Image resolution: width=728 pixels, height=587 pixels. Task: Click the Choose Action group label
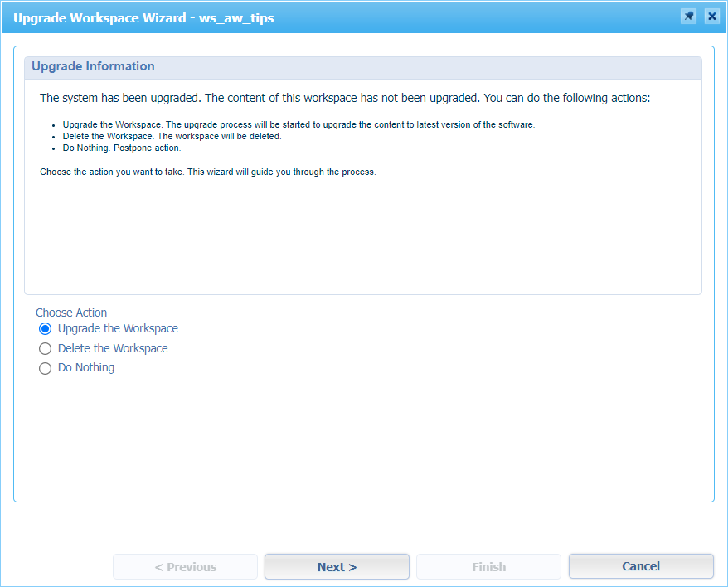(71, 313)
